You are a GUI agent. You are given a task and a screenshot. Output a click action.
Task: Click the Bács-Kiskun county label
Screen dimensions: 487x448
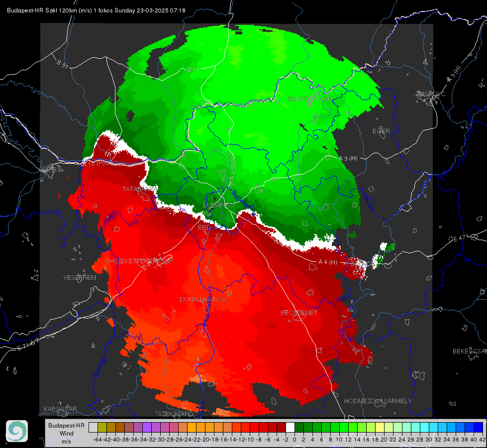pos(207,310)
